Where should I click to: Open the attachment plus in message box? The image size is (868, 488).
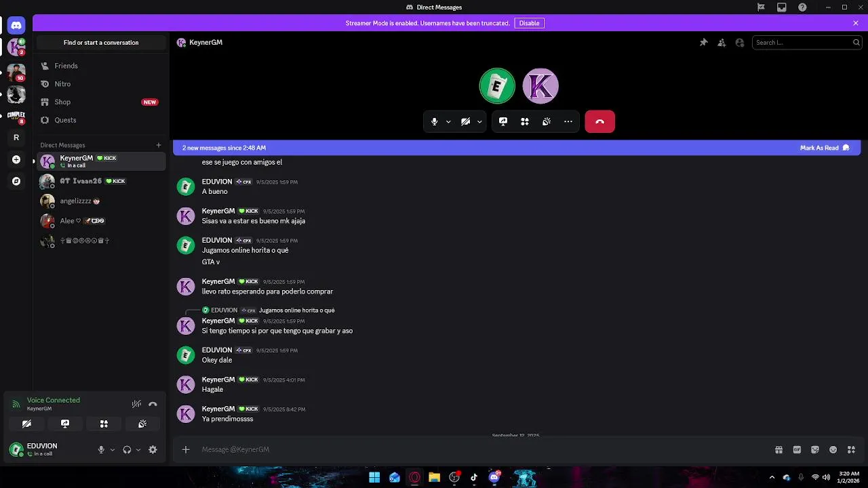click(x=186, y=449)
